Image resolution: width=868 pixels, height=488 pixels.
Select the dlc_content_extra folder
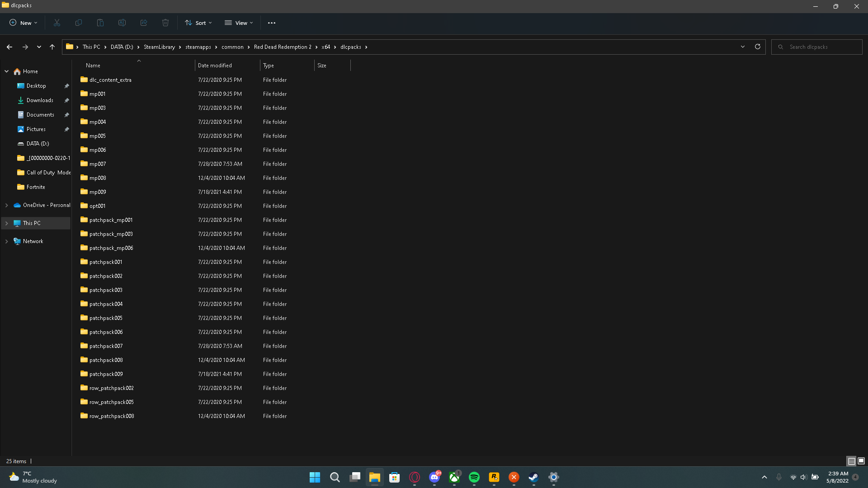click(110, 80)
